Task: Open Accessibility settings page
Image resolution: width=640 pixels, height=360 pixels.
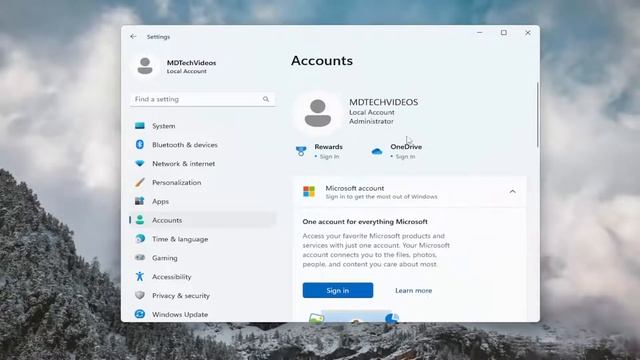Action: click(x=202, y=276)
